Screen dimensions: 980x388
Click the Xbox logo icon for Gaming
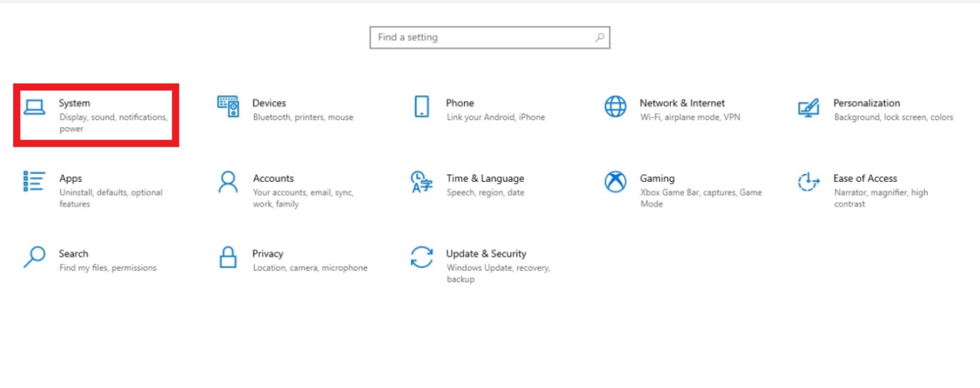click(615, 182)
